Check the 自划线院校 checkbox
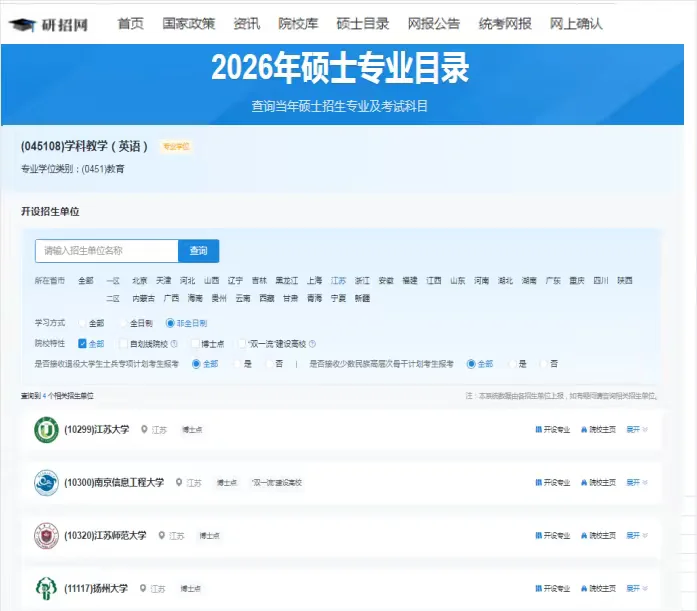 [x=124, y=343]
